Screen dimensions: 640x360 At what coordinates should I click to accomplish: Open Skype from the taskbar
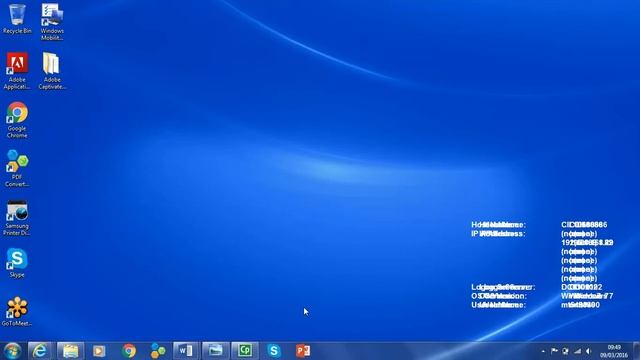click(274, 351)
